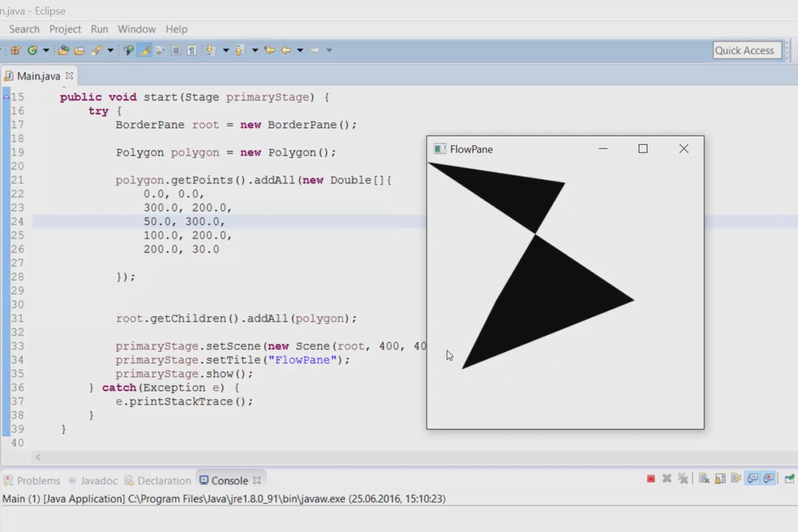Open the Window menu
The height and width of the screenshot is (532, 798).
pos(136,29)
